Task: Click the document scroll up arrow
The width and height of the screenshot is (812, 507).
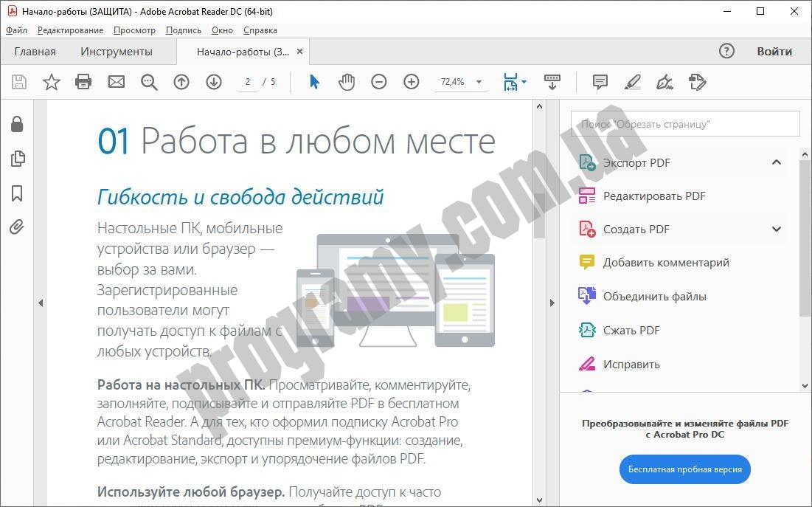Action: tap(539, 106)
